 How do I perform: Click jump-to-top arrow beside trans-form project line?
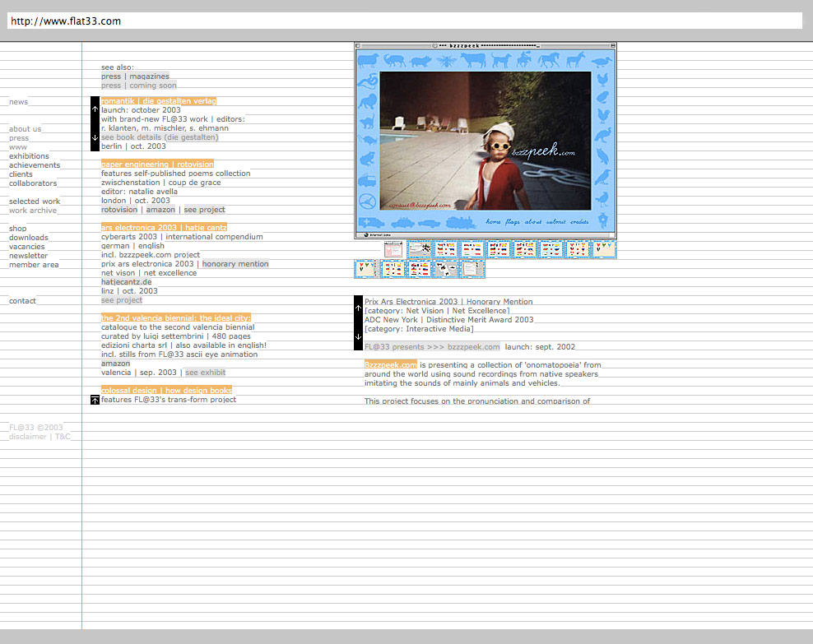[95, 400]
